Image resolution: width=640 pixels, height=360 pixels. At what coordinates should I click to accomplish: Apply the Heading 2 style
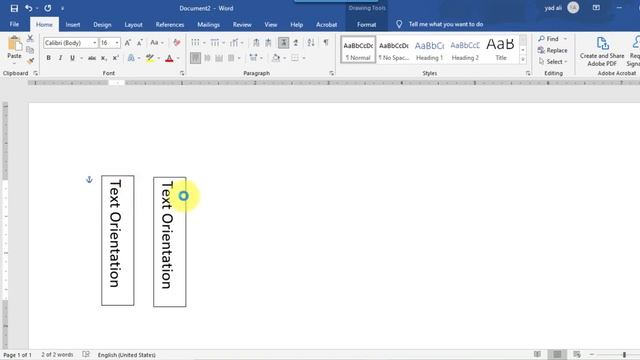[x=464, y=50]
